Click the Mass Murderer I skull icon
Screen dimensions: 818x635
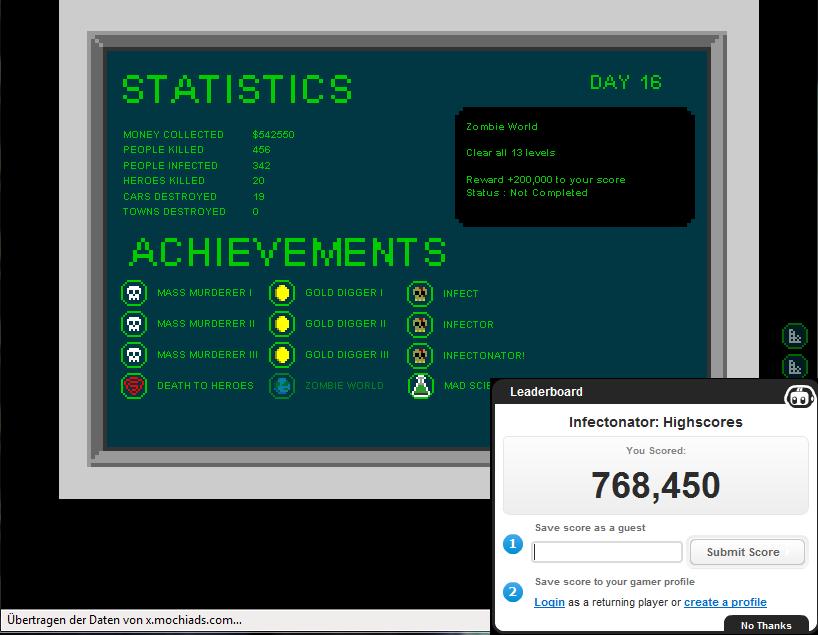pos(134,293)
